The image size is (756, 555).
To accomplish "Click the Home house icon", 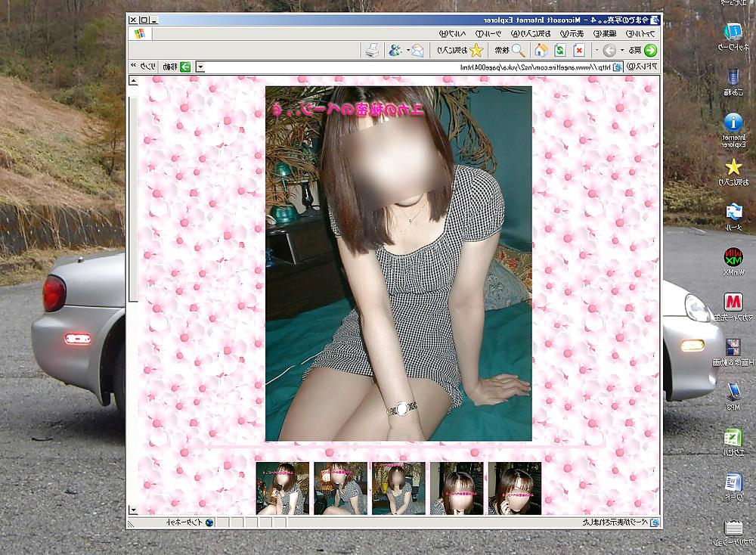I will (x=541, y=50).
